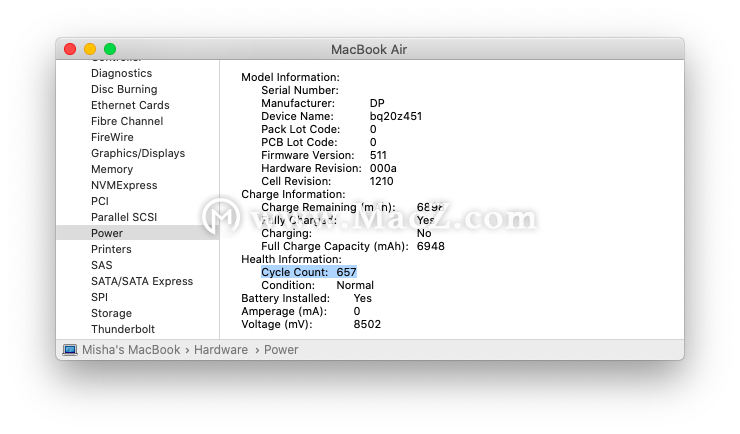Select Graphics/Displays in the sidebar
Image resolution: width=740 pixels, height=434 pixels.
(x=138, y=153)
